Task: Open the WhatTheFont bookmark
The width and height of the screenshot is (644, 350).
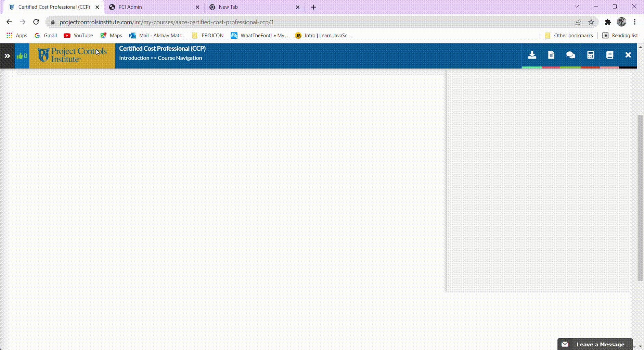Action: point(259,36)
